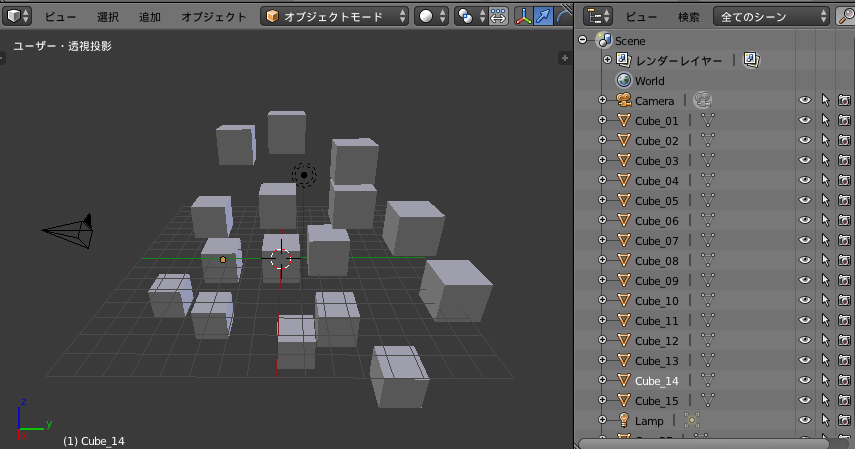Screen dimensions: 855x449
Task: Open the 選択 menu
Action: [x=107, y=17]
